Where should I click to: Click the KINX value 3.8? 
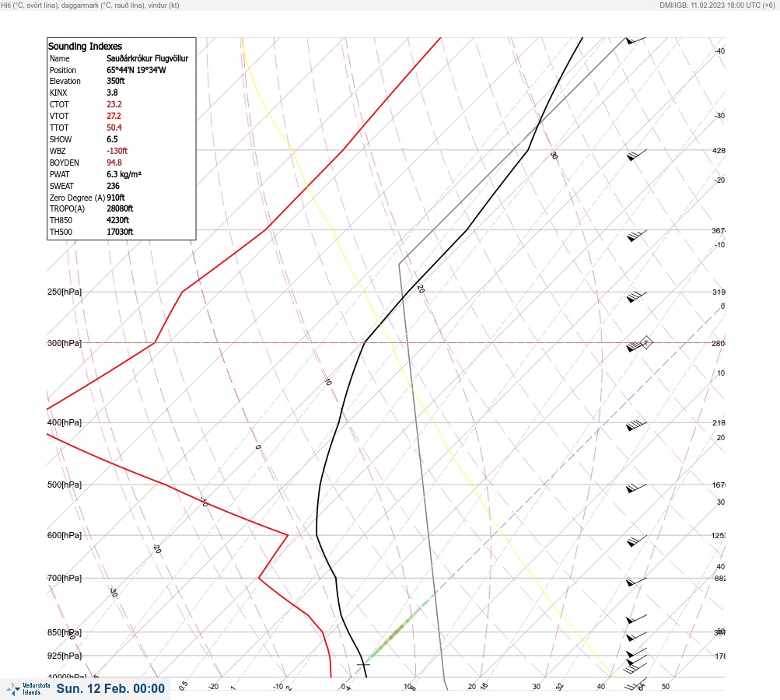(112, 93)
